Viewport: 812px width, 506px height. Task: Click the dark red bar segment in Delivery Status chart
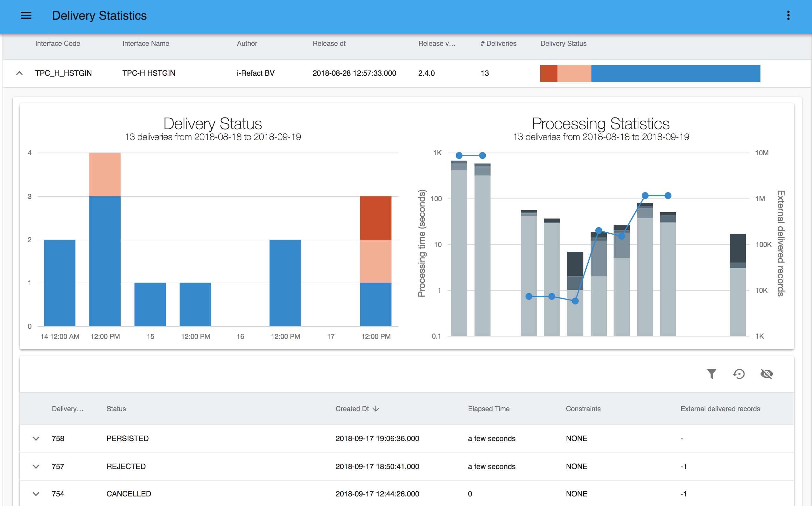pos(375,218)
